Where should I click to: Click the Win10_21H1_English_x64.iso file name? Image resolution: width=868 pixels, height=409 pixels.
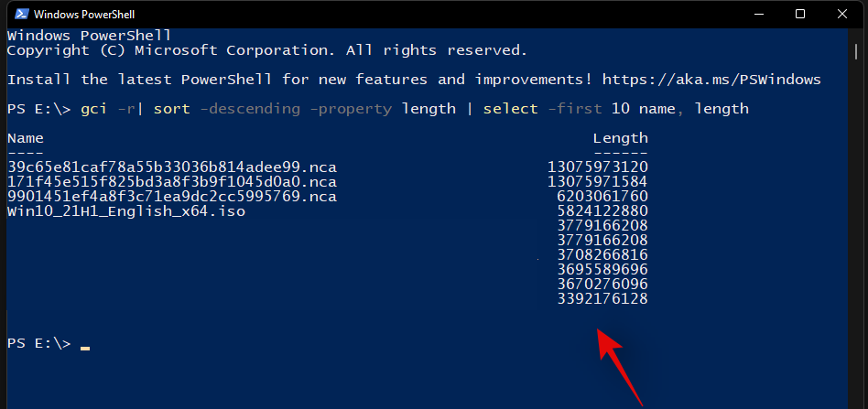(x=126, y=211)
